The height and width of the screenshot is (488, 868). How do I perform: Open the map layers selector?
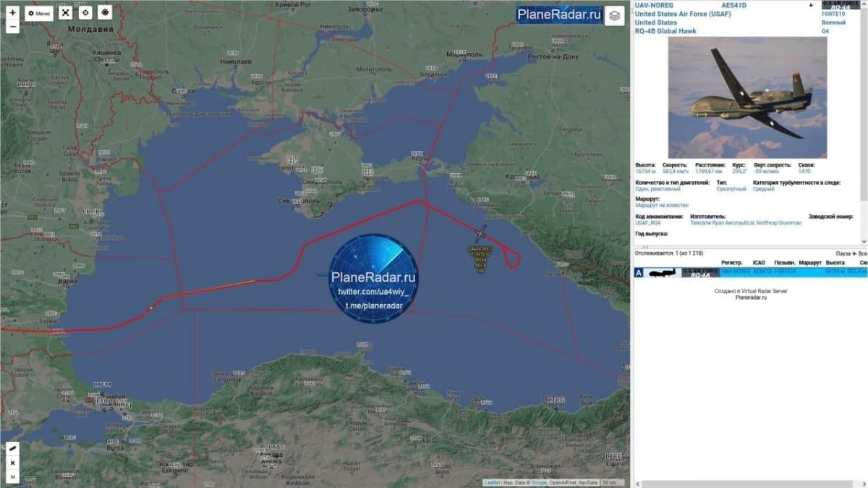[x=614, y=15]
